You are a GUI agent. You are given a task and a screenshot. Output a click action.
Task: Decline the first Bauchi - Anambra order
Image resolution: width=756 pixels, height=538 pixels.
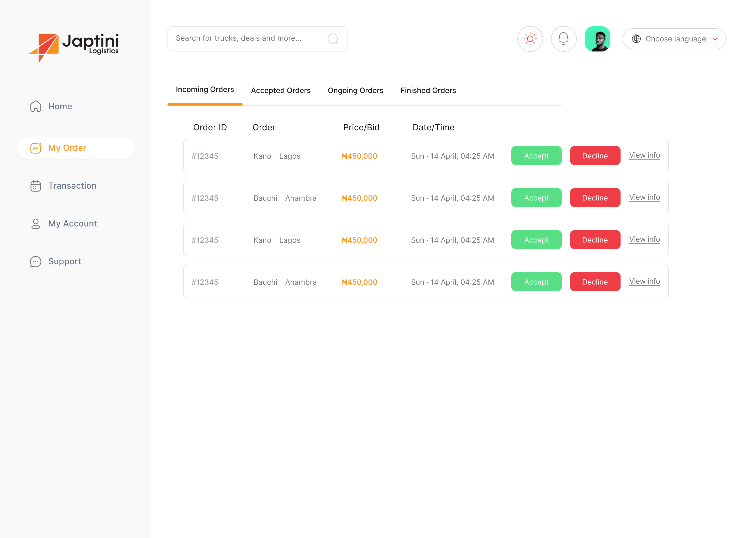pyautogui.click(x=595, y=198)
